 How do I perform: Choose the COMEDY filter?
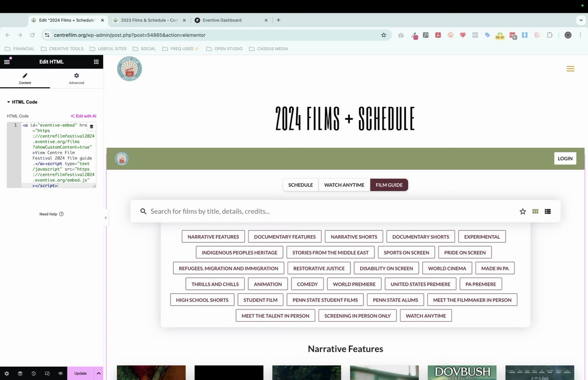coord(307,284)
